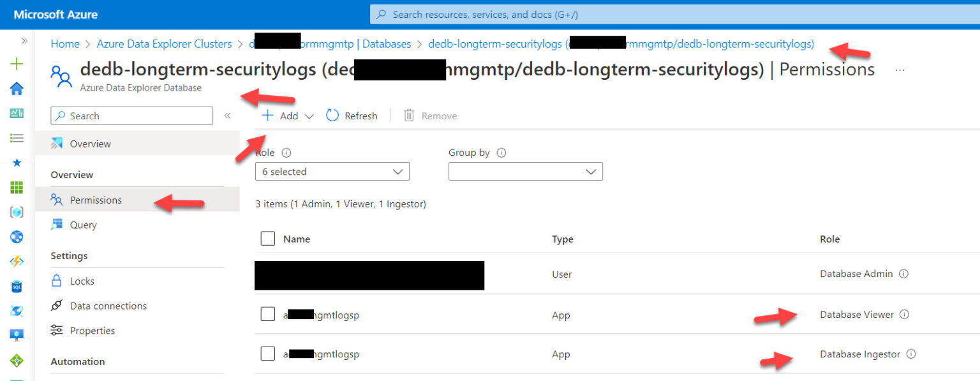Check the Name column header checkbox
This screenshot has width=980, height=381.
(267, 238)
